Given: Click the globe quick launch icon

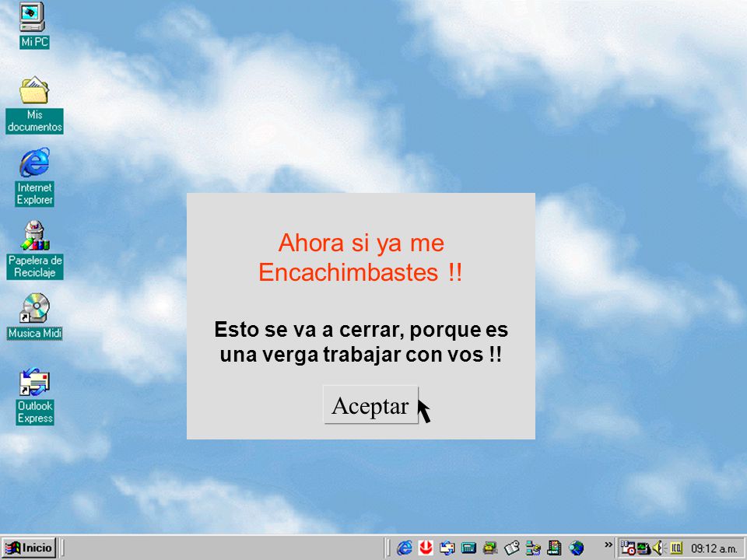Looking at the screenshot, I should pos(577,548).
